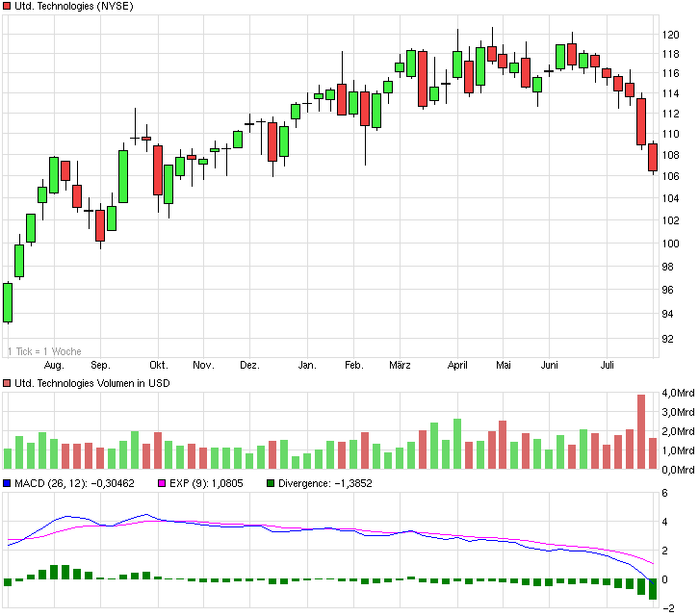Click the 118 price axis value

pos(670,54)
